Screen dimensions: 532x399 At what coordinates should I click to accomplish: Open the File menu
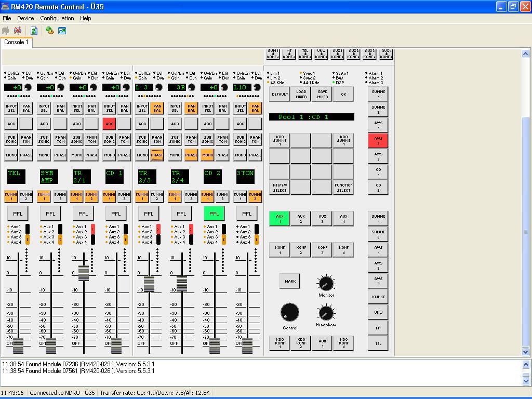click(x=7, y=18)
